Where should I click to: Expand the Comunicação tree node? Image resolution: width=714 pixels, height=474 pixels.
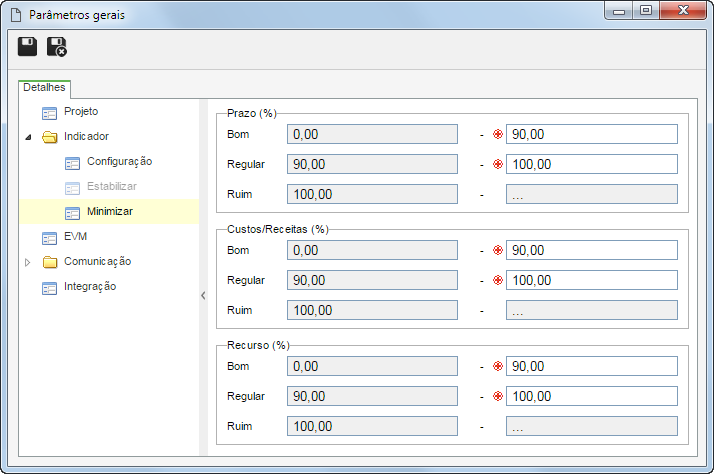pyautogui.click(x=27, y=262)
